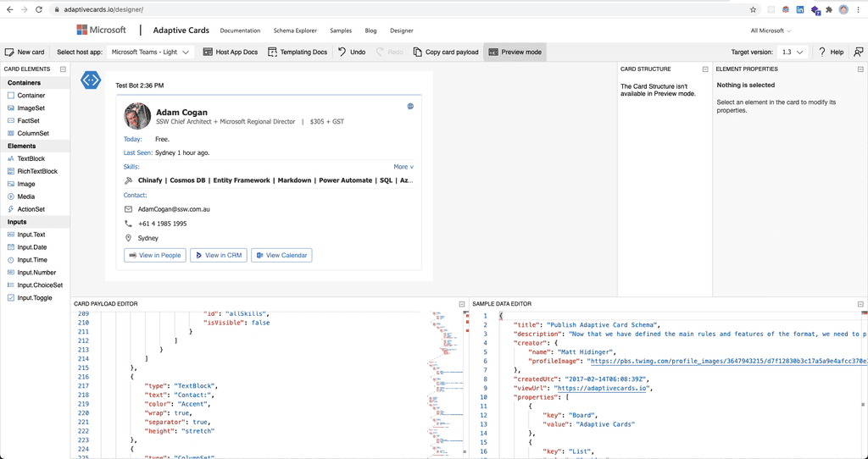Open Host App Docs from toolbar
This screenshot has width=868, height=459.
[x=230, y=52]
